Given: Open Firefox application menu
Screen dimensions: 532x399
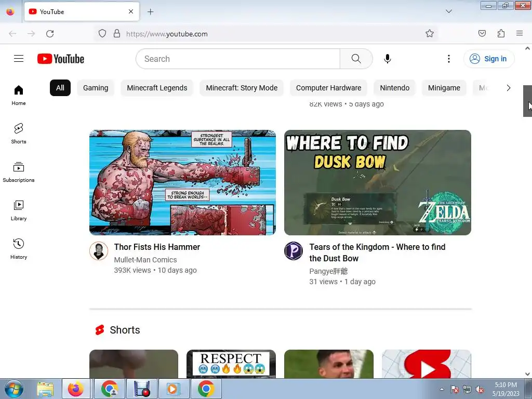Looking at the screenshot, I should [x=520, y=33].
